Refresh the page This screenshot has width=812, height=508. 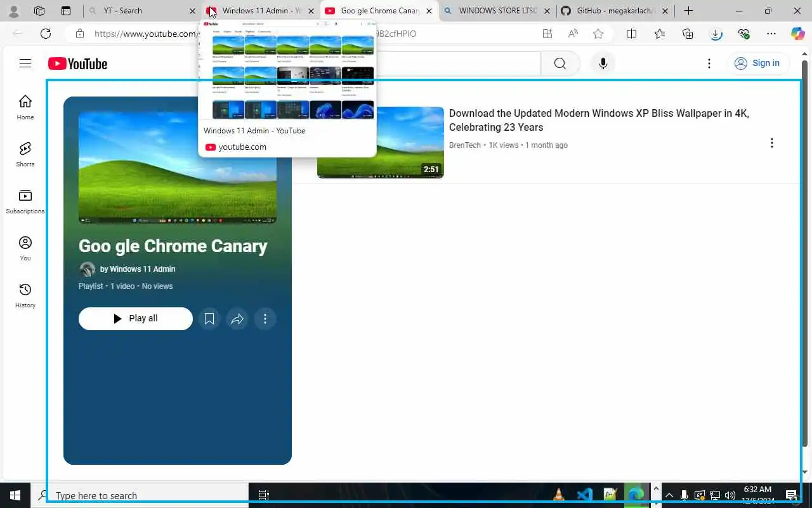coord(46,34)
